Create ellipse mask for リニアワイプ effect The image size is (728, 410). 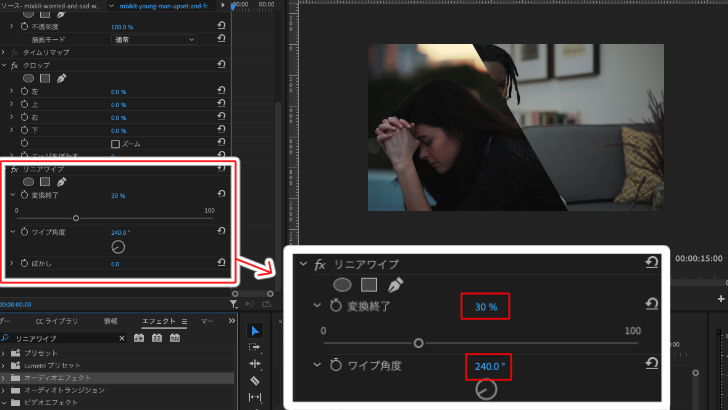(x=28, y=182)
